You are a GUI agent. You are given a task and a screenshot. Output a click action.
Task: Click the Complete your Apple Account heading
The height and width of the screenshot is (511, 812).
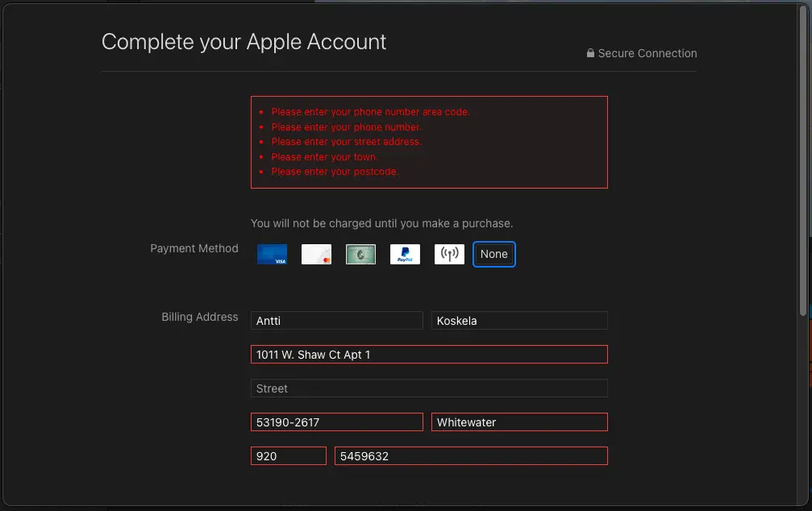click(244, 42)
